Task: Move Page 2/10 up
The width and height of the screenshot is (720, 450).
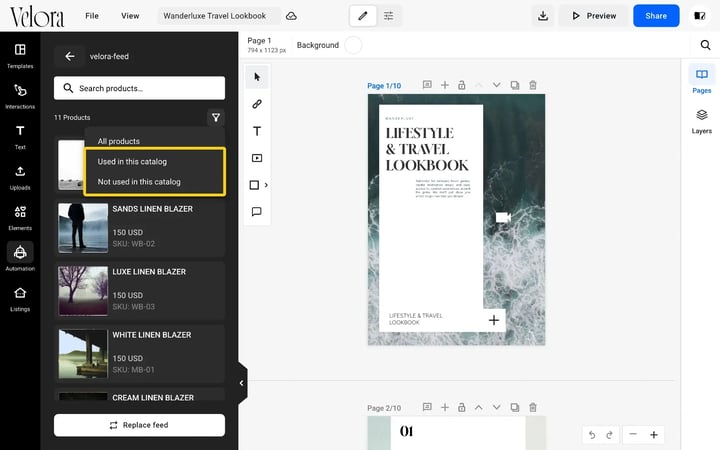Action: click(478, 407)
